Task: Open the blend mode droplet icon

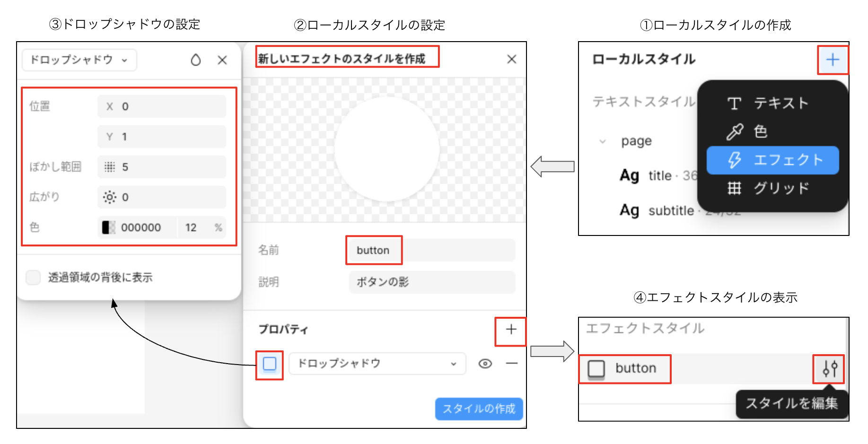Action: [196, 60]
